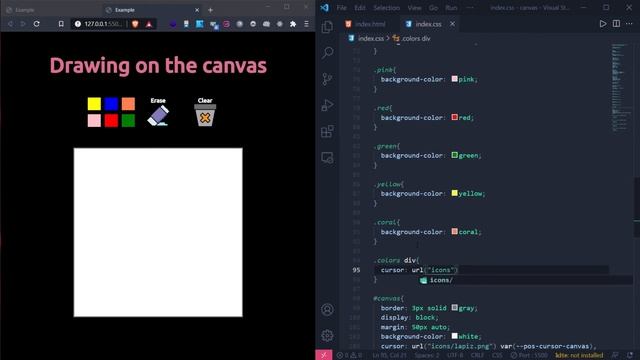Go forward in the browser
Viewport: 640px width, 360px height.
(23, 24)
